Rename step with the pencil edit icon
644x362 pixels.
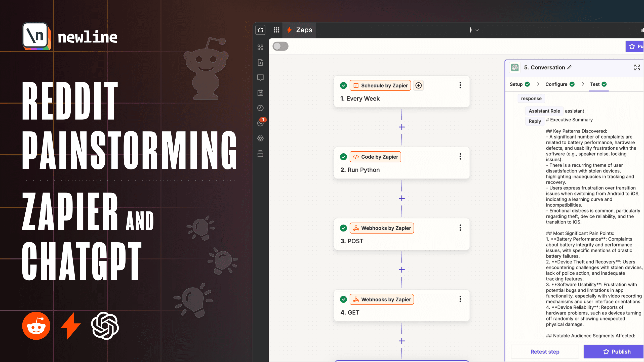(570, 67)
